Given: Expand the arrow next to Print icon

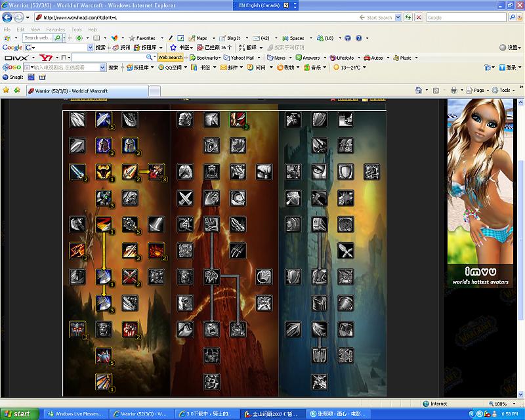Looking at the screenshot, I should 462,91.
